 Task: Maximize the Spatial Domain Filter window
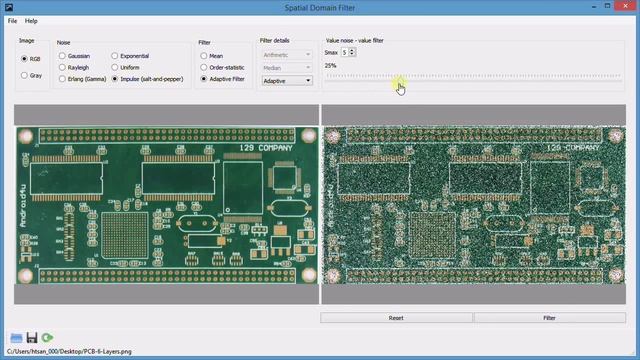607,6
